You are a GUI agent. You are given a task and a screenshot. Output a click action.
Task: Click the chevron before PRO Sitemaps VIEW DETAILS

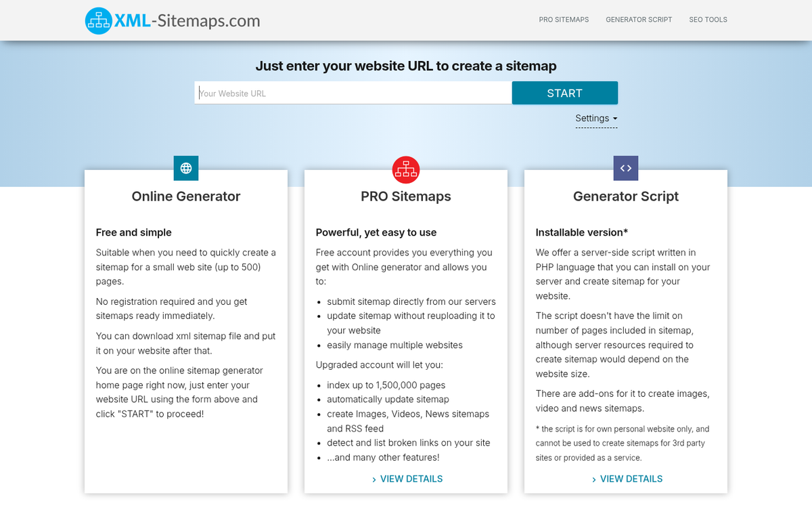(x=374, y=479)
